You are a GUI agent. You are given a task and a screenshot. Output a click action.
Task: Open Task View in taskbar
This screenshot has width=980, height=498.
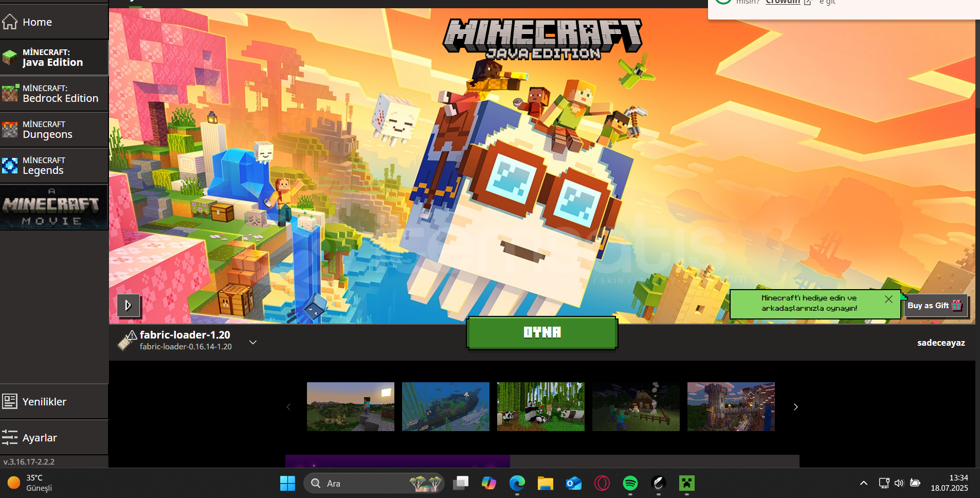point(461,483)
